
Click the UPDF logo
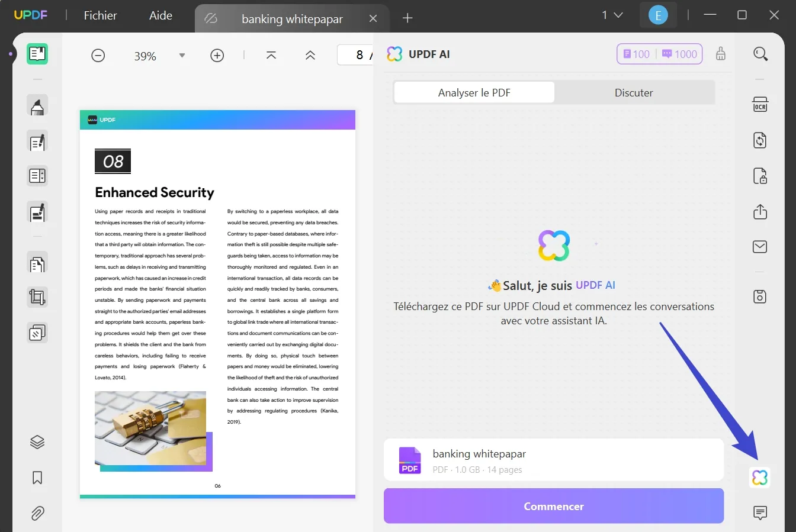[31, 15]
